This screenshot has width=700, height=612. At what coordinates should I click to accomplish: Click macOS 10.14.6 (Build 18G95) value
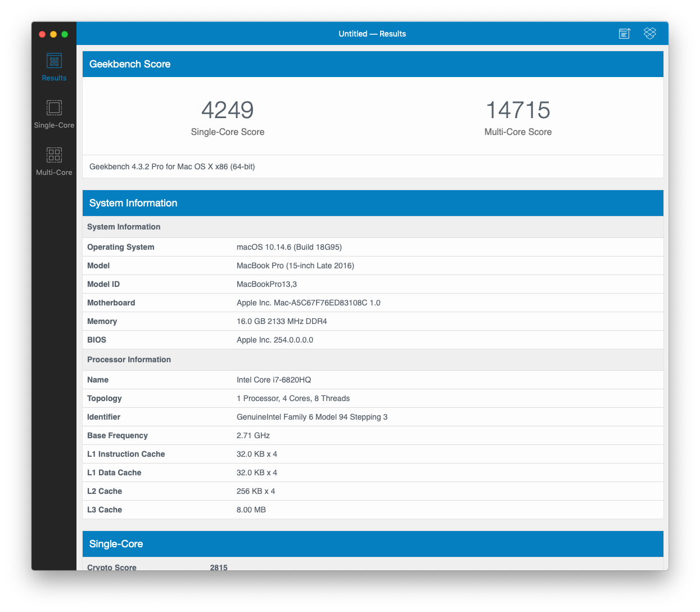(289, 247)
